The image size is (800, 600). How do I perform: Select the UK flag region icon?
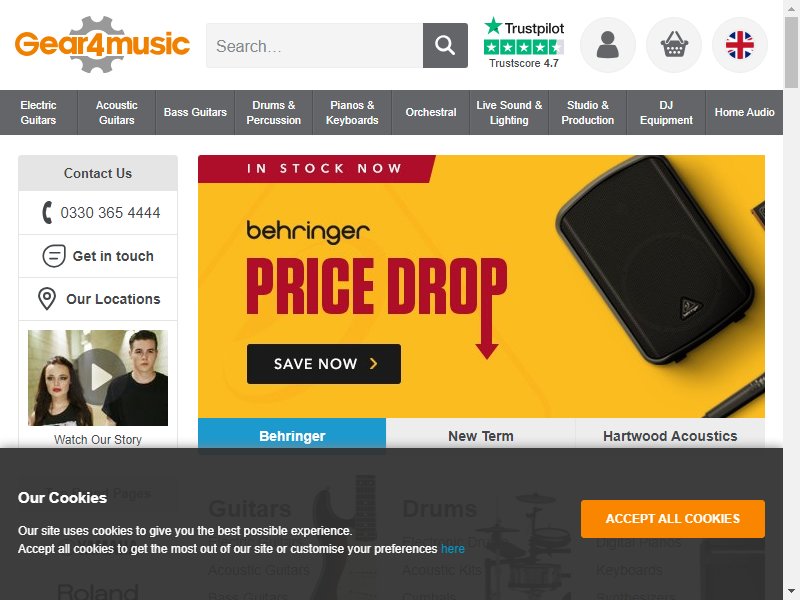coord(740,45)
